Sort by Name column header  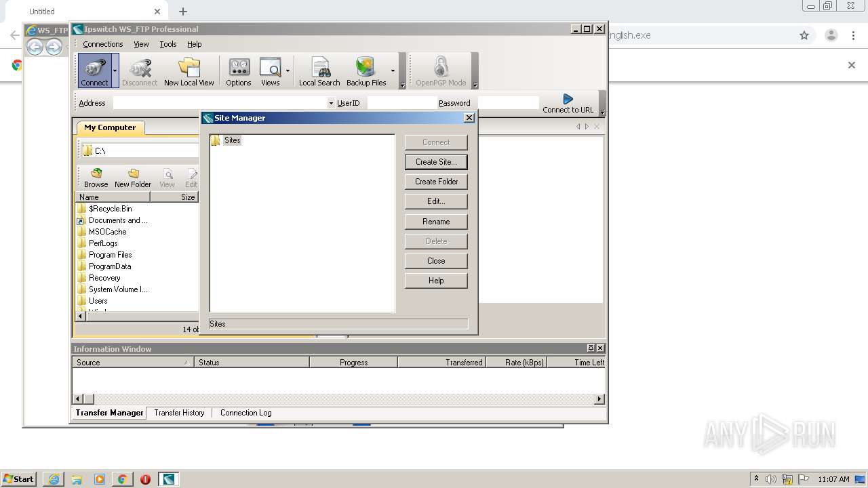click(x=113, y=197)
